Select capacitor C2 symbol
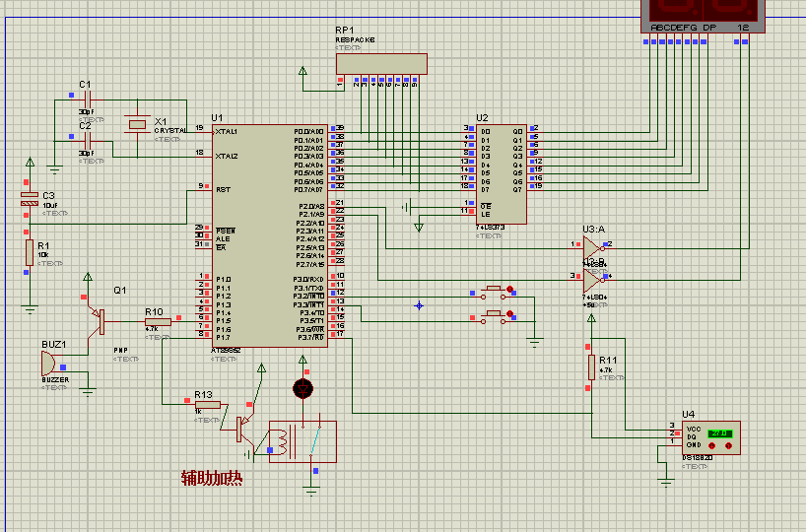 88,141
